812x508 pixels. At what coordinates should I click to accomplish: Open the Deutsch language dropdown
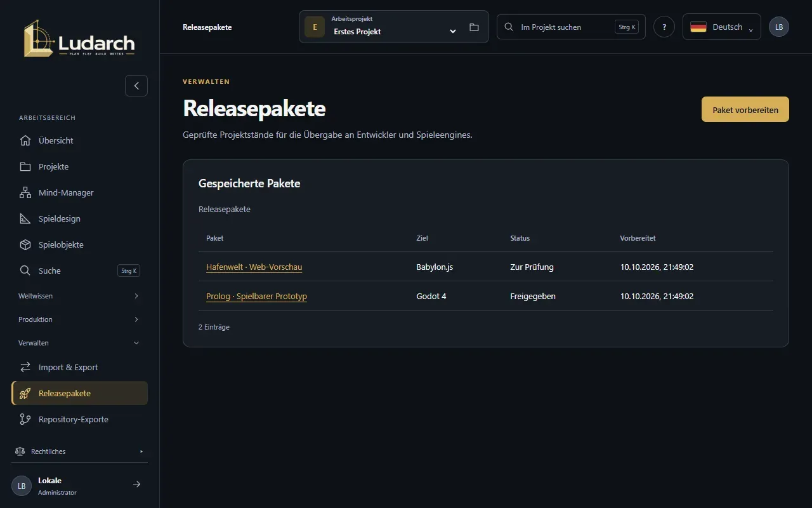point(722,27)
